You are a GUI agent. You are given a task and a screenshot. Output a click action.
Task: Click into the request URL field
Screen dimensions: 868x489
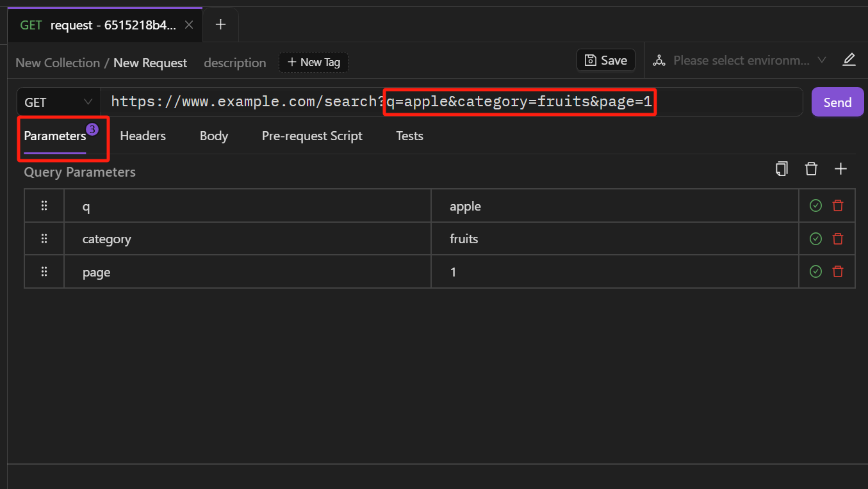pos(452,102)
